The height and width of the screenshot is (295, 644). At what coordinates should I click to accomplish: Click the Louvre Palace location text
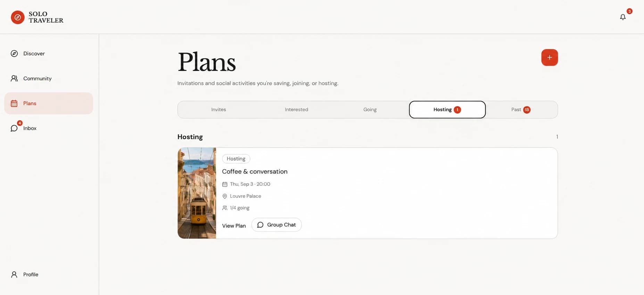point(246,196)
